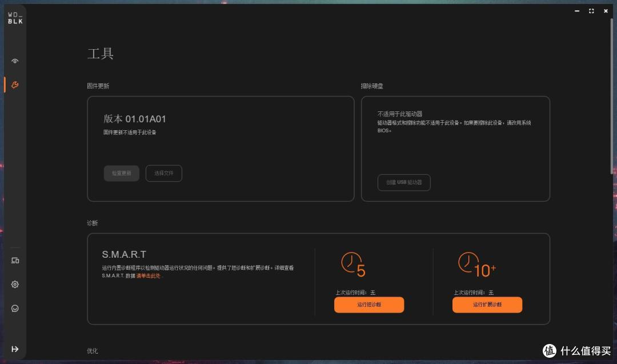The height and width of the screenshot is (364, 617).
Task: Close the WD_BLACK dashboard window
Action: click(x=606, y=11)
